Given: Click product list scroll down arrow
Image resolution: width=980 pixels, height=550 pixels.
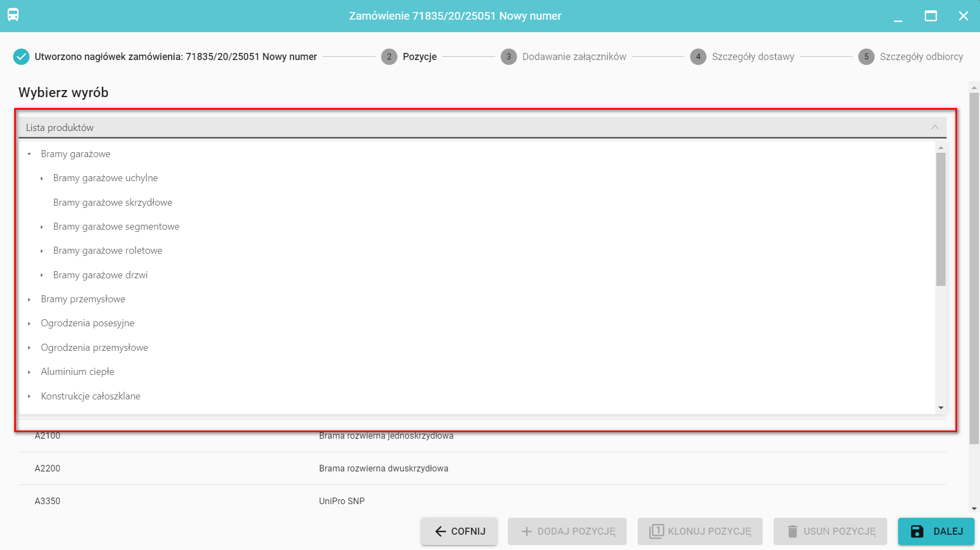Looking at the screenshot, I should coord(941,408).
